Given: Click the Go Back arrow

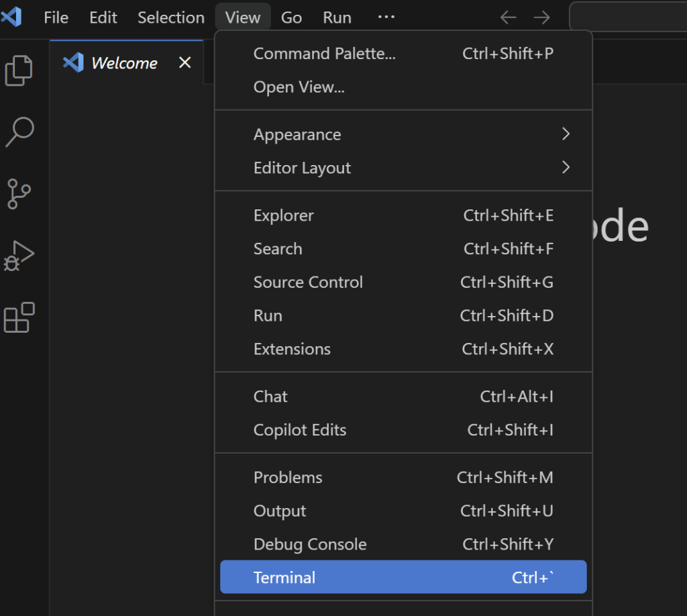Looking at the screenshot, I should click(x=509, y=17).
